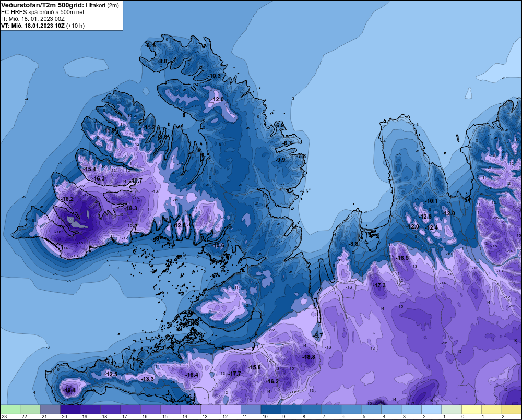Click the -17.3 temperature label
The image size is (522, 420).
(379, 285)
